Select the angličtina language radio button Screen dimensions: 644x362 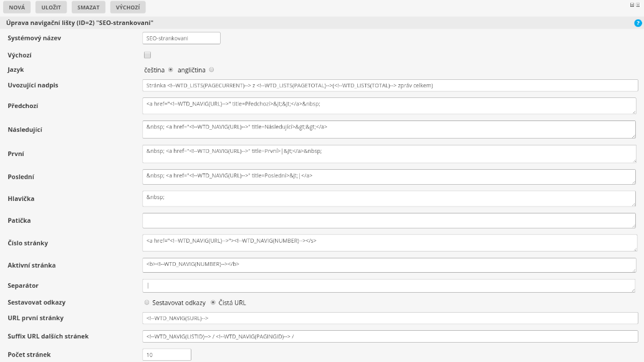click(x=212, y=70)
